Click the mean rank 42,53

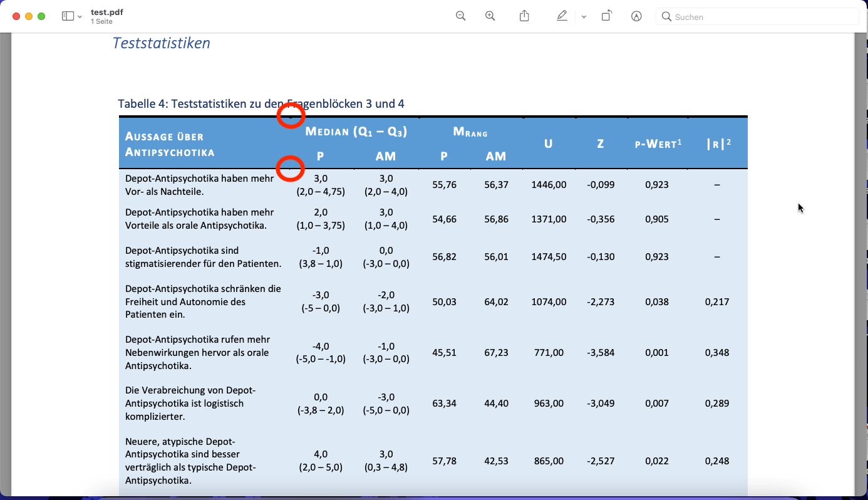pyautogui.click(x=496, y=461)
